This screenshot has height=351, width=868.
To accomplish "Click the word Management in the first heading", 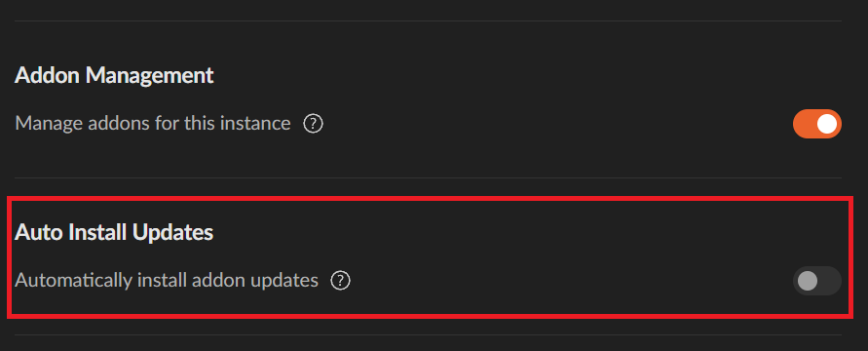I will coord(149,76).
